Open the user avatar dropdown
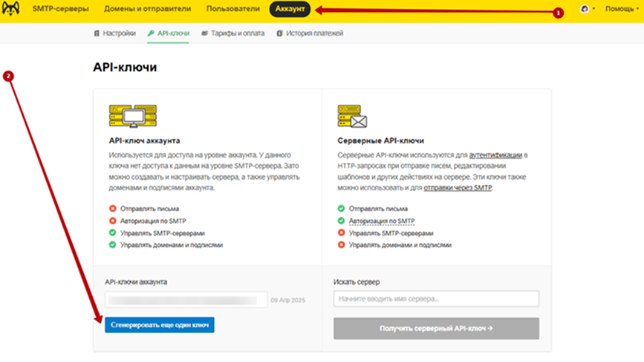644x362 pixels. [586, 9]
